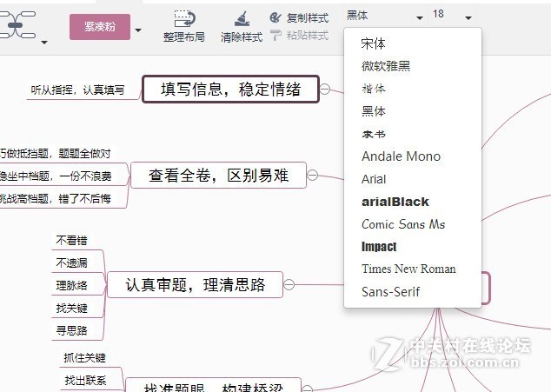Open the structure template dropdown arrow
Screen dimensions: 551x392
click(x=44, y=43)
